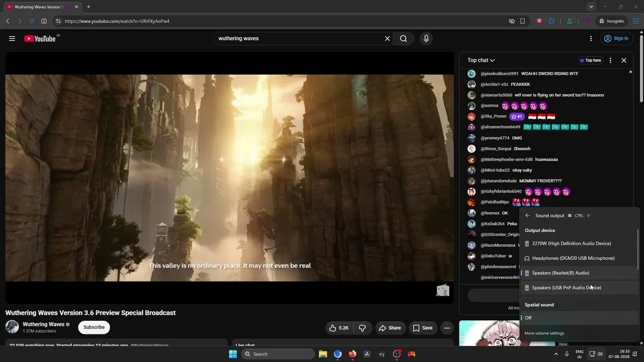Save the video to a playlist
Viewport: 644px width, 362px height.
click(423, 328)
